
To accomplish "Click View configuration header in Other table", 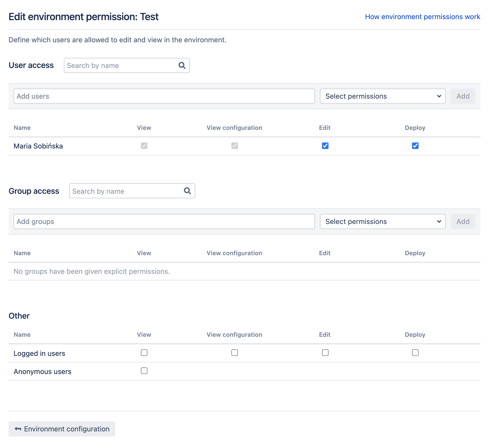I will (234, 335).
